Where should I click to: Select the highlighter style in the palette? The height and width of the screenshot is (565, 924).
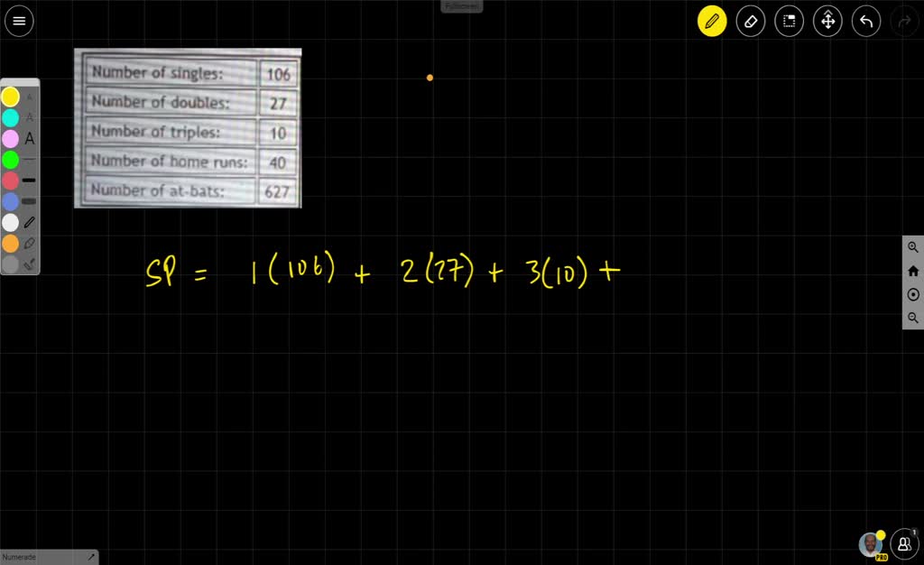point(30,244)
